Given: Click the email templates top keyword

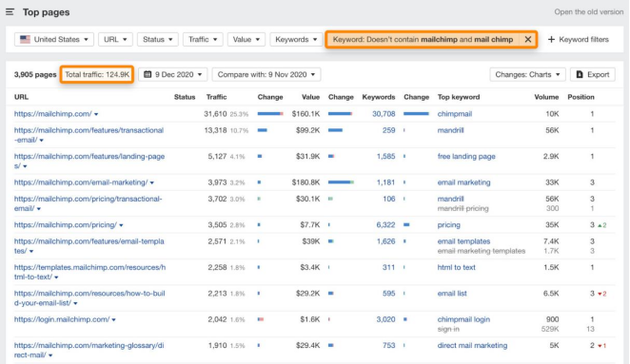Looking at the screenshot, I should click(x=463, y=241).
